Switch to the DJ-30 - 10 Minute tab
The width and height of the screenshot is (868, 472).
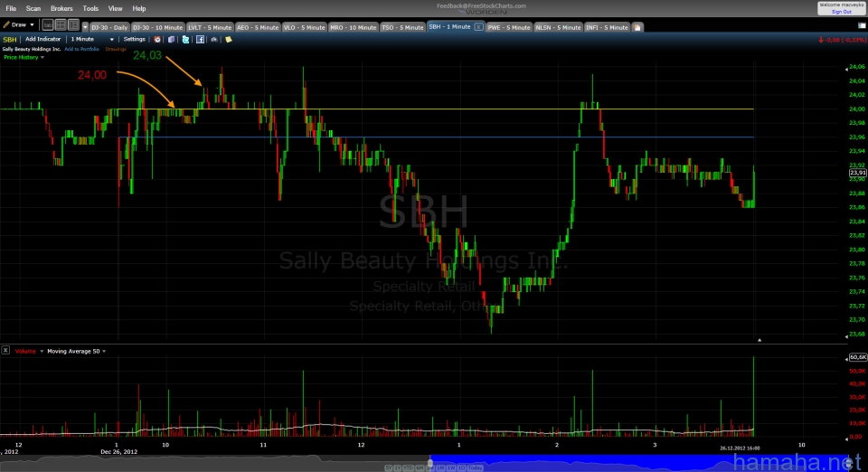coord(157,27)
